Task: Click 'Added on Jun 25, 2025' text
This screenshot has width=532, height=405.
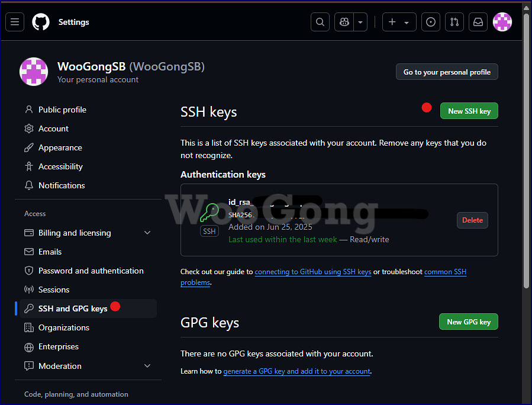Action: [270, 227]
